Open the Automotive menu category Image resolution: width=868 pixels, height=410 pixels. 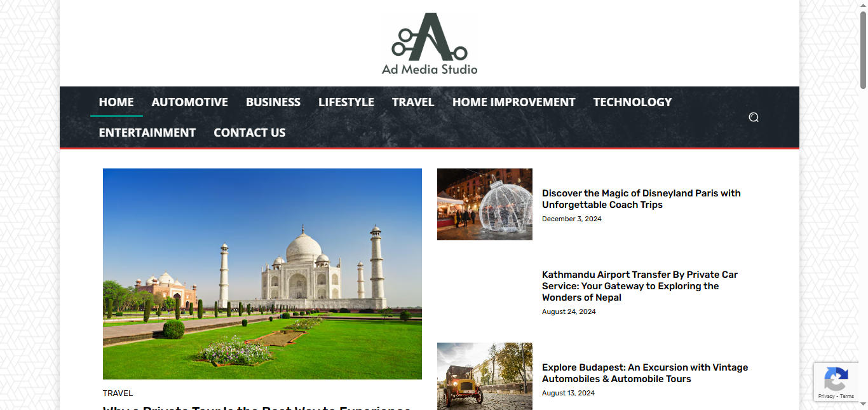190,102
